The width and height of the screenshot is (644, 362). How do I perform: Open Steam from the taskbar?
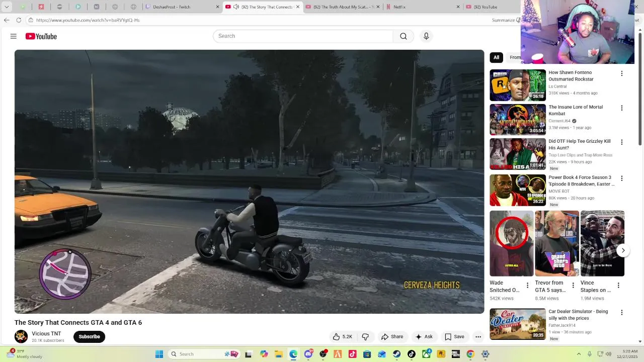[x=397, y=354]
